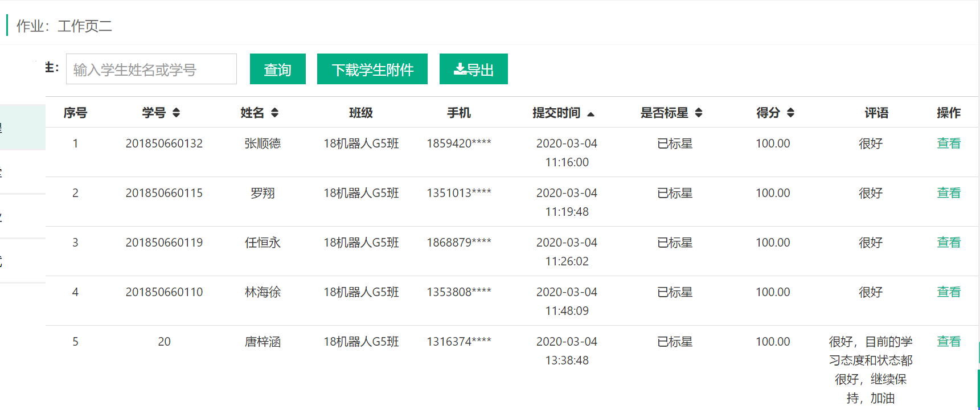
Task: Click the 手机 column header
Action: tap(459, 113)
